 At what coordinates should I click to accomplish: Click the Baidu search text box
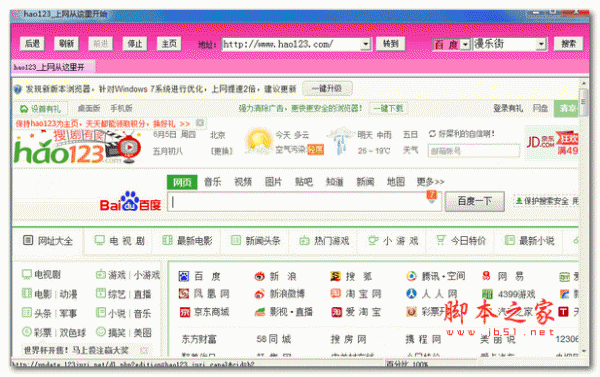point(304,202)
